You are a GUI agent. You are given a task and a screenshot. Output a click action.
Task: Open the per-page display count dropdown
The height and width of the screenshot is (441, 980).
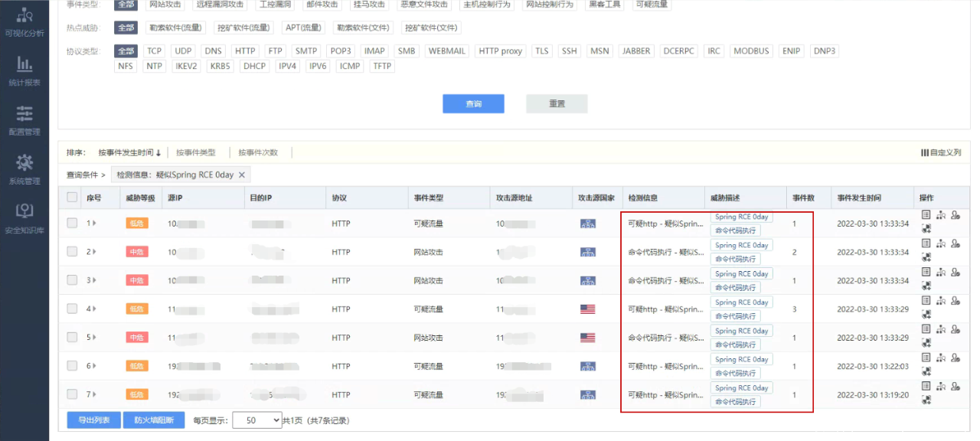[x=257, y=420]
